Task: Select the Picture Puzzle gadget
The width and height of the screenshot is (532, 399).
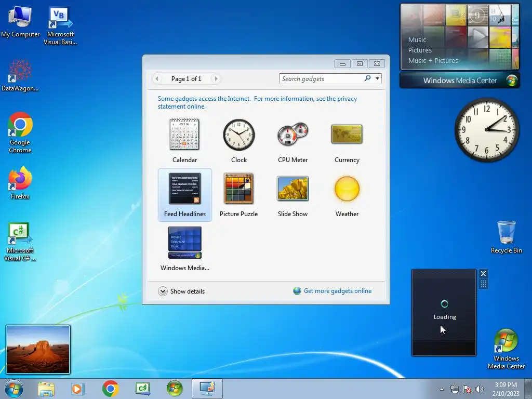Action: point(239,195)
